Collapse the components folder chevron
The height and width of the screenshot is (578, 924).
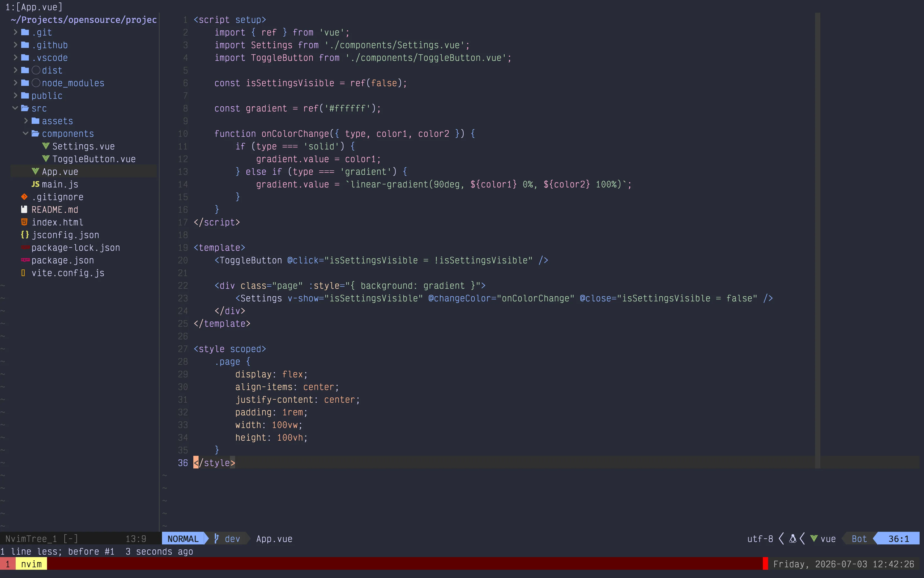click(x=26, y=133)
